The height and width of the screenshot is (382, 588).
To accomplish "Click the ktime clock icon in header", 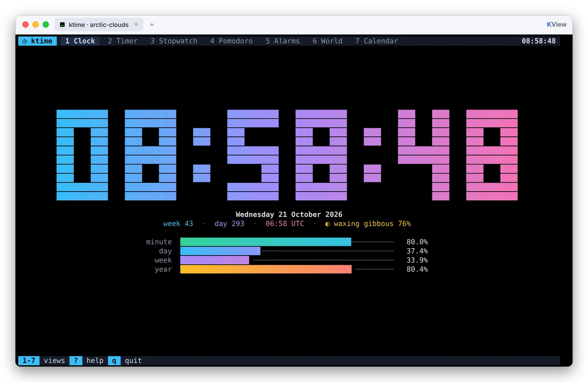I will (25, 41).
